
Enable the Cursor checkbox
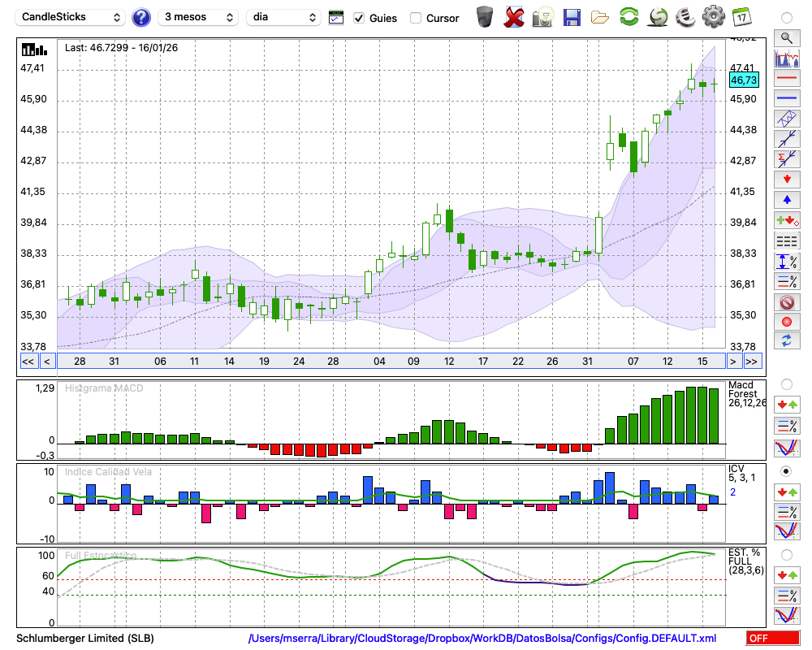(x=416, y=18)
